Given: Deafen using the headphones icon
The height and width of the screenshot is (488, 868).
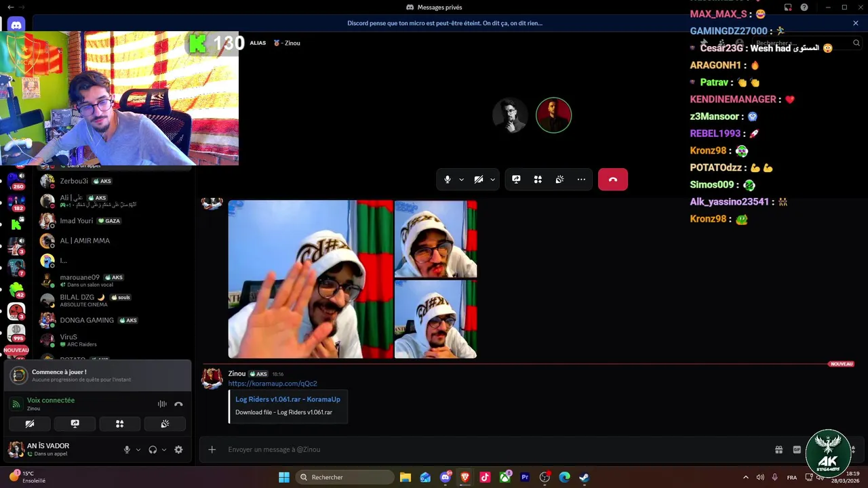Looking at the screenshot, I should coord(153,449).
